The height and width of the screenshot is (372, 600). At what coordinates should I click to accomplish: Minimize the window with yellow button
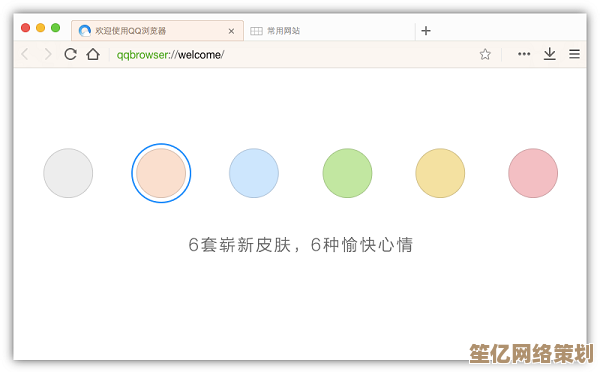pyautogui.click(x=41, y=28)
